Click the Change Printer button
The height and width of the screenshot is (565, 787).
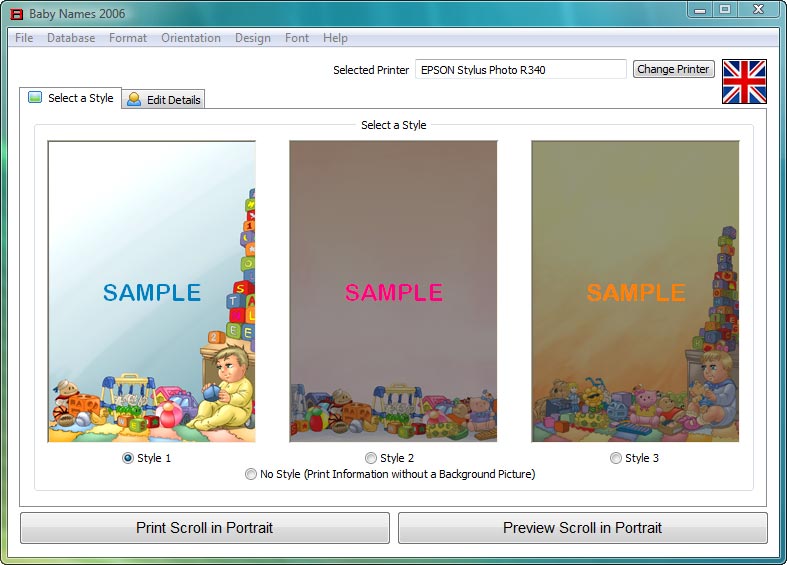coord(674,69)
